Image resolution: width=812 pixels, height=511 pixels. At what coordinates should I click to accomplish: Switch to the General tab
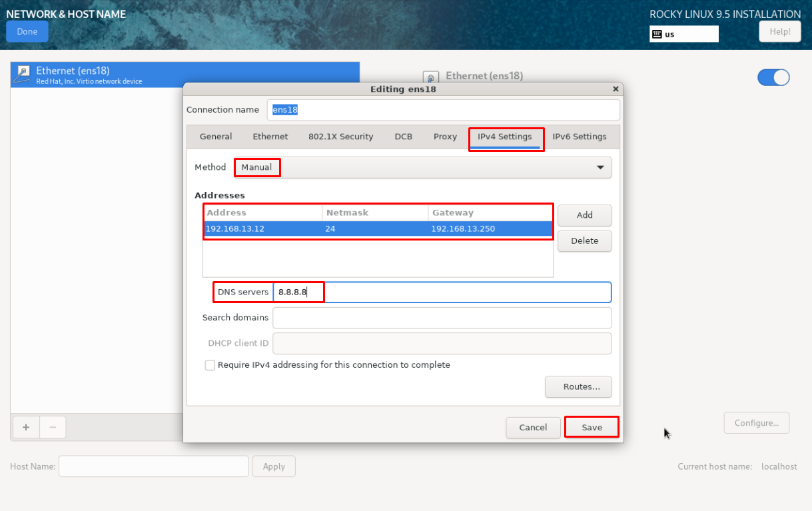(x=216, y=137)
